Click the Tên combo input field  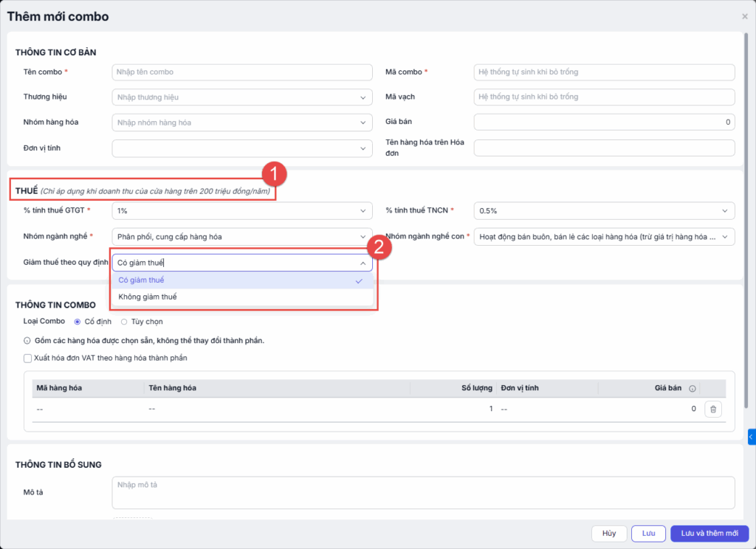tap(242, 72)
